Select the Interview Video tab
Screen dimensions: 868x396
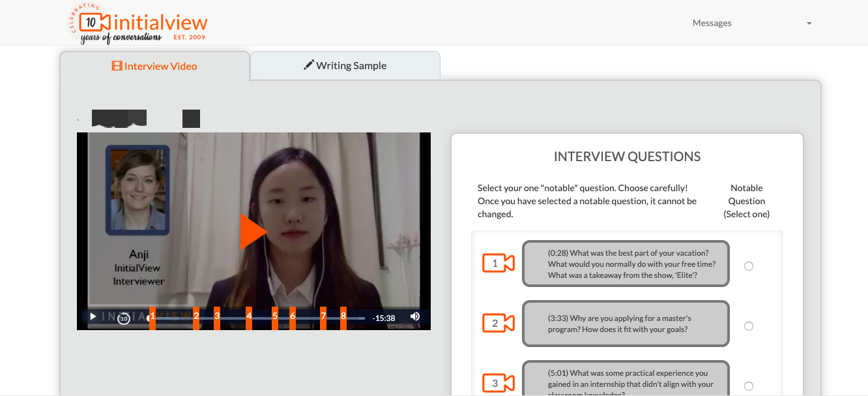(154, 66)
